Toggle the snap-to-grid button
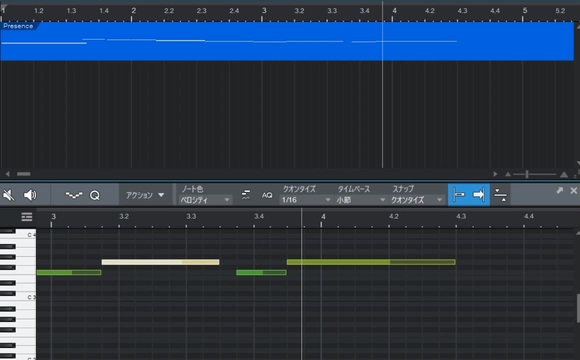This screenshot has height=360, width=580. 459,195
